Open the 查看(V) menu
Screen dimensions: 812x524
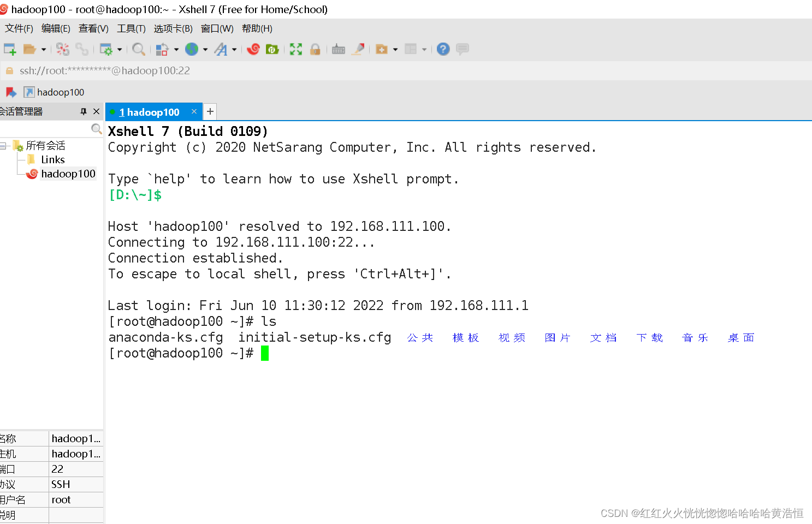93,28
